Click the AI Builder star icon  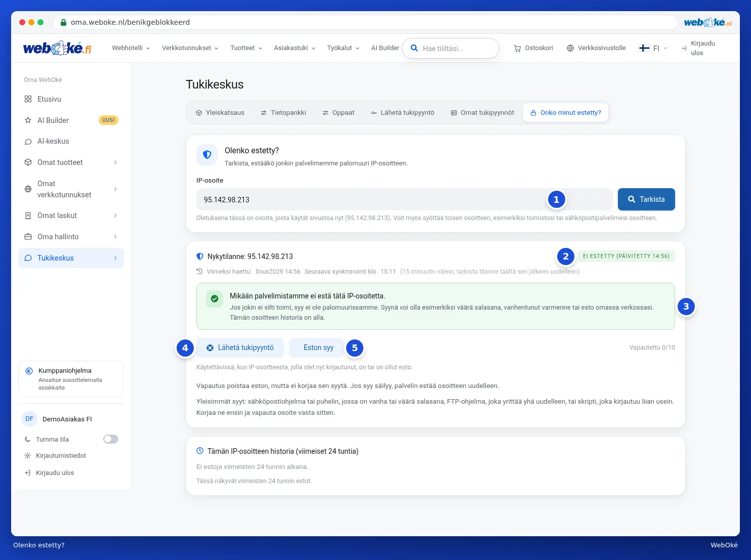(x=28, y=120)
